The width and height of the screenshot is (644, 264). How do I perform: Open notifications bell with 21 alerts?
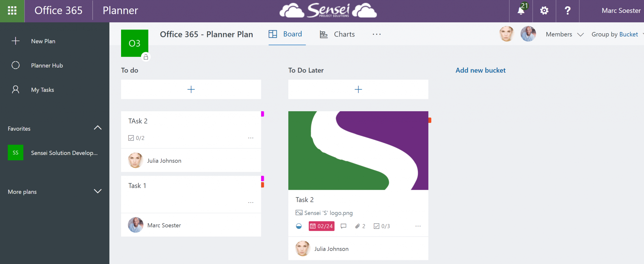pos(521,11)
